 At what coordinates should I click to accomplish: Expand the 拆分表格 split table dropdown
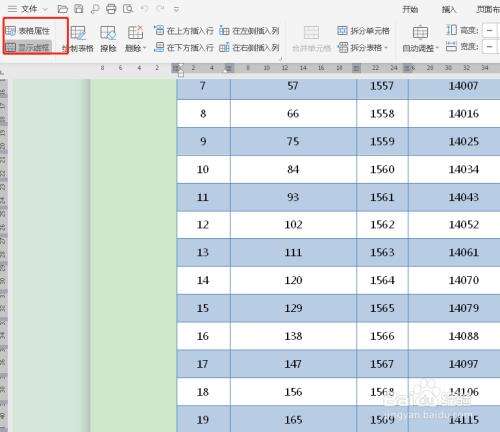tap(363, 48)
